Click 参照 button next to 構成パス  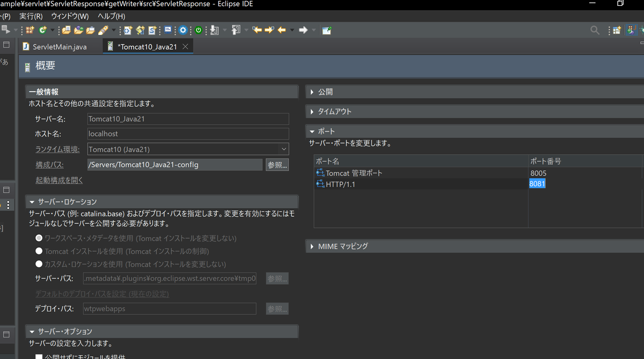point(277,165)
